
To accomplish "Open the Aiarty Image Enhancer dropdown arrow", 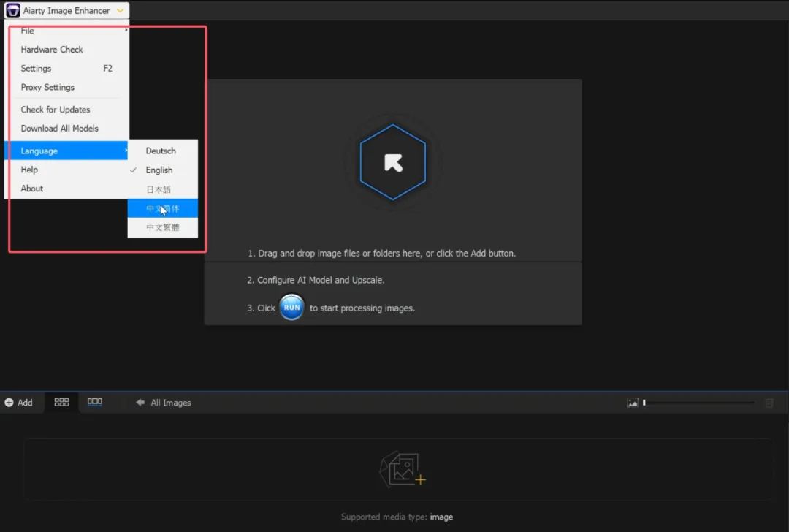I will [120, 10].
